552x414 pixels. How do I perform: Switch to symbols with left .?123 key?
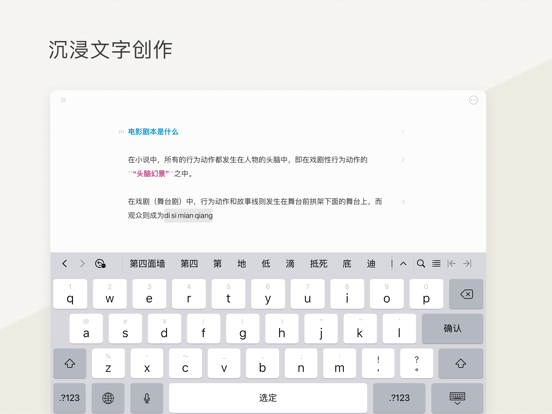click(69, 398)
